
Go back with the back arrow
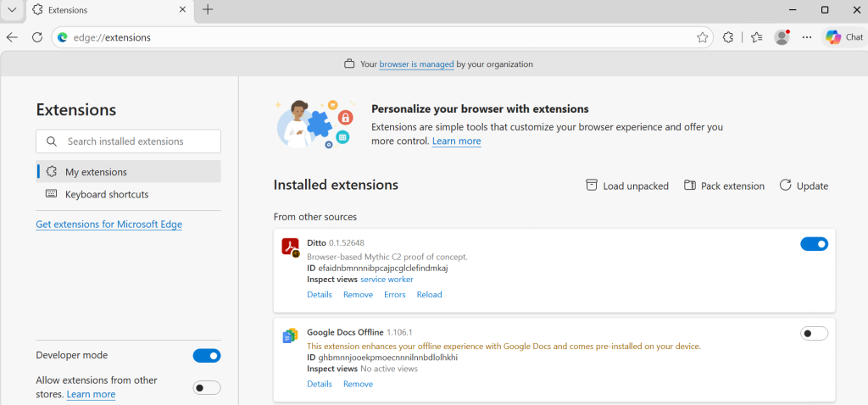12,37
